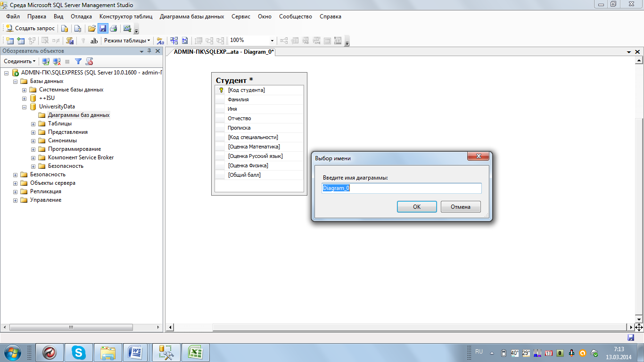Click the [Оценка Математика] column row
Image resolution: width=644 pixels, height=362 pixels.
[x=259, y=147]
